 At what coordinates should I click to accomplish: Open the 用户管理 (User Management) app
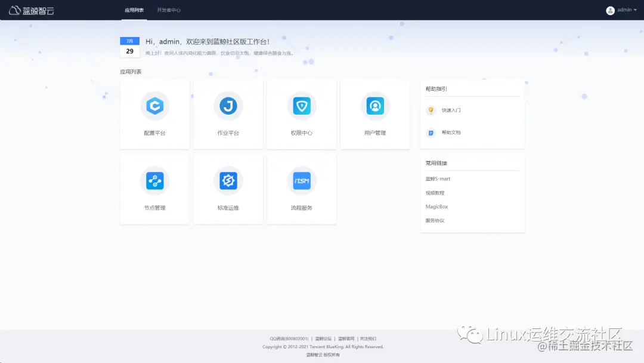[x=374, y=106]
